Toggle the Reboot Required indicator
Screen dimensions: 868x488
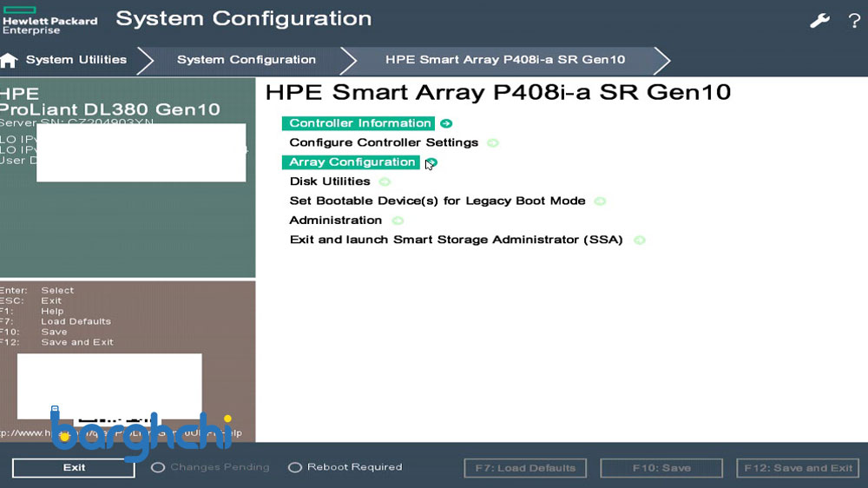(x=295, y=467)
